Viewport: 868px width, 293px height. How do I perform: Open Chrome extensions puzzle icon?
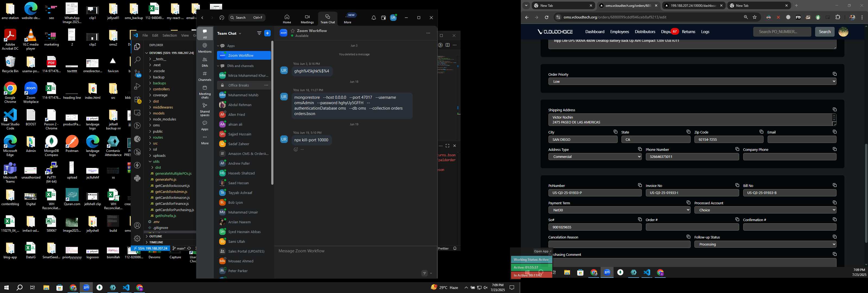pos(838,17)
